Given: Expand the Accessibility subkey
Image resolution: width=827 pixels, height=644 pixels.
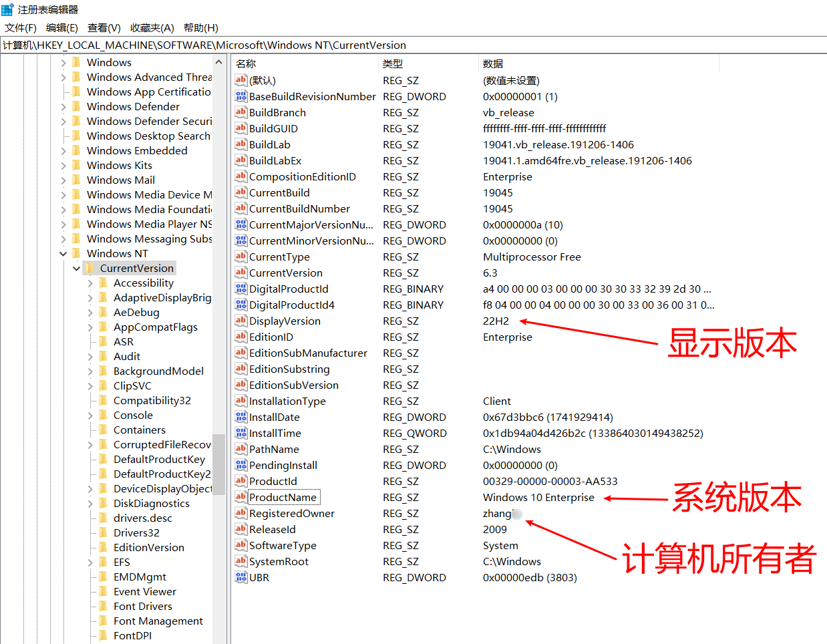Looking at the screenshot, I should click(90, 283).
